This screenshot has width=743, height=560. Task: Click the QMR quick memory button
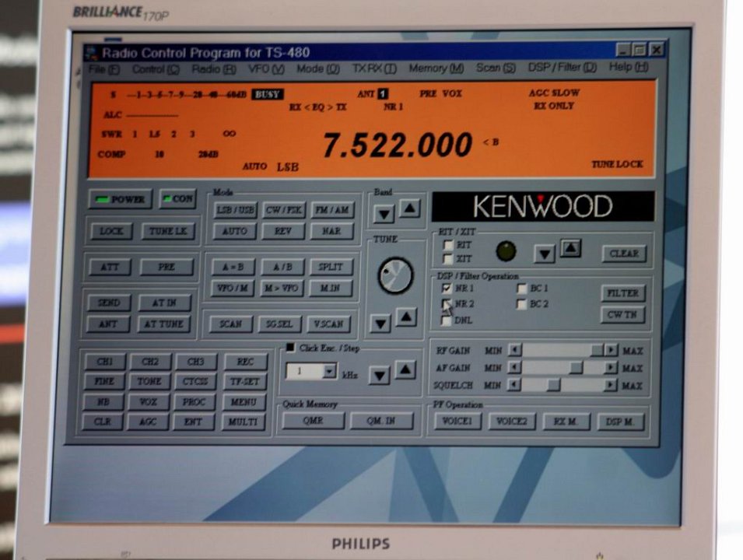[313, 421]
